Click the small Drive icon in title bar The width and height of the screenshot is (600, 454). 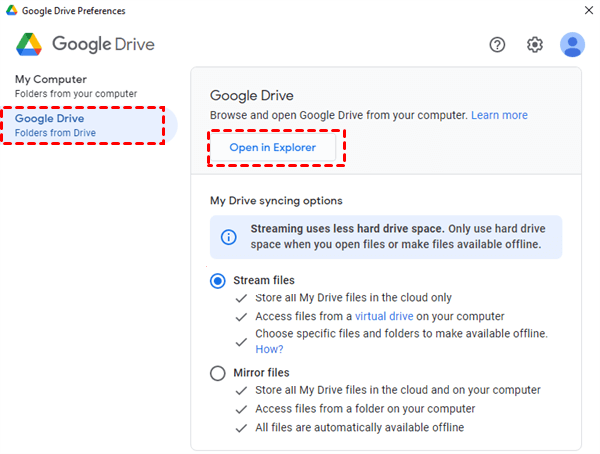pyautogui.click(x=11, y=10)
